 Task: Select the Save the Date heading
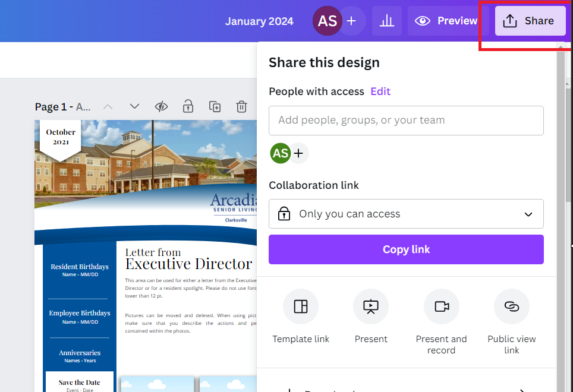(79, 382)
